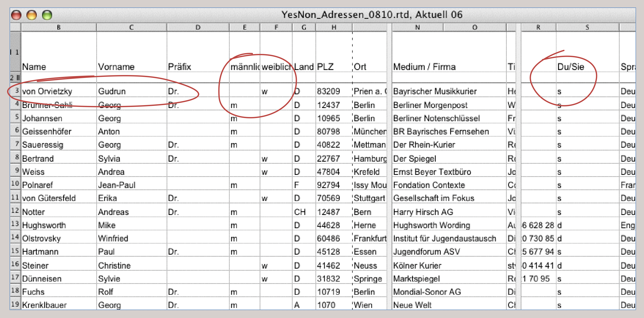The height and width of the screenshot is (318, 644).
Task: Click column N header
Action: click(417, 27)
